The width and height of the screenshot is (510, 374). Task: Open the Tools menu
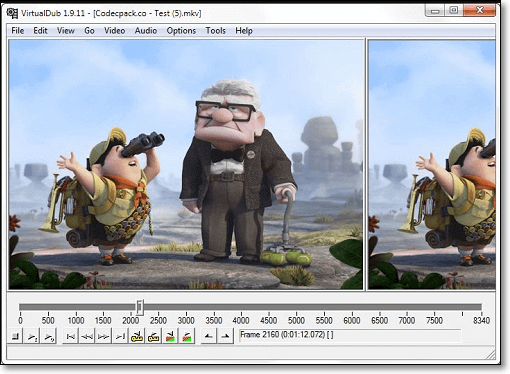pyautogui.click(x=216, y=31)
